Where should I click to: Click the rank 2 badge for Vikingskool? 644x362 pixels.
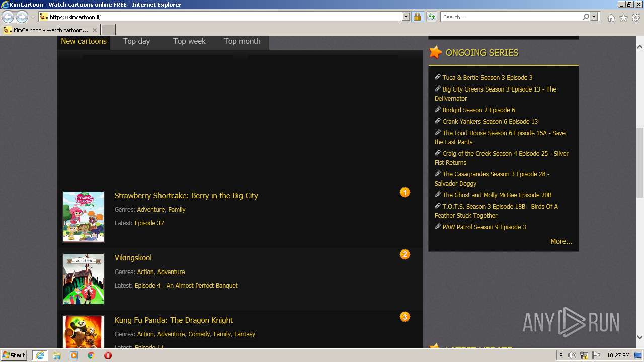(x=405, y=254)
